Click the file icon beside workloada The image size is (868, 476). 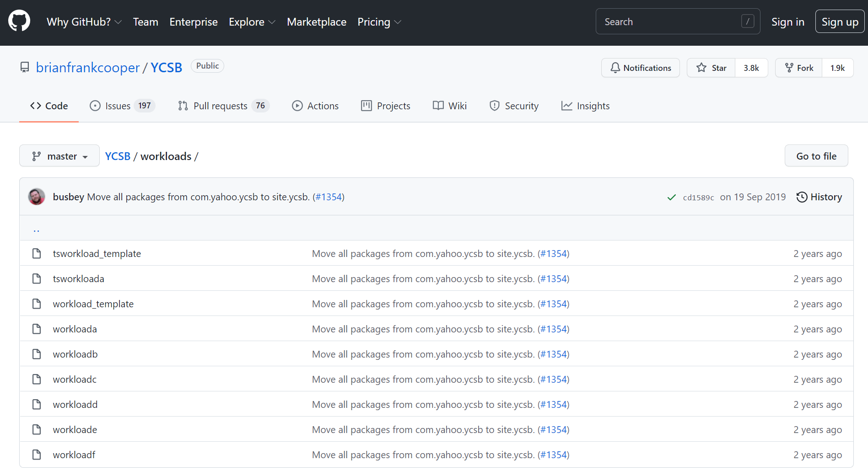[37, 328]
